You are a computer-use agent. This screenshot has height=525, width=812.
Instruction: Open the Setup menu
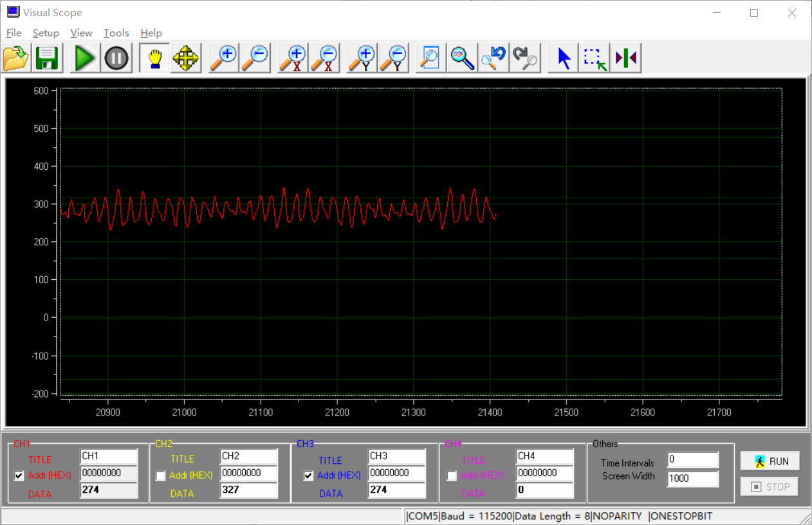coord(46,33)
